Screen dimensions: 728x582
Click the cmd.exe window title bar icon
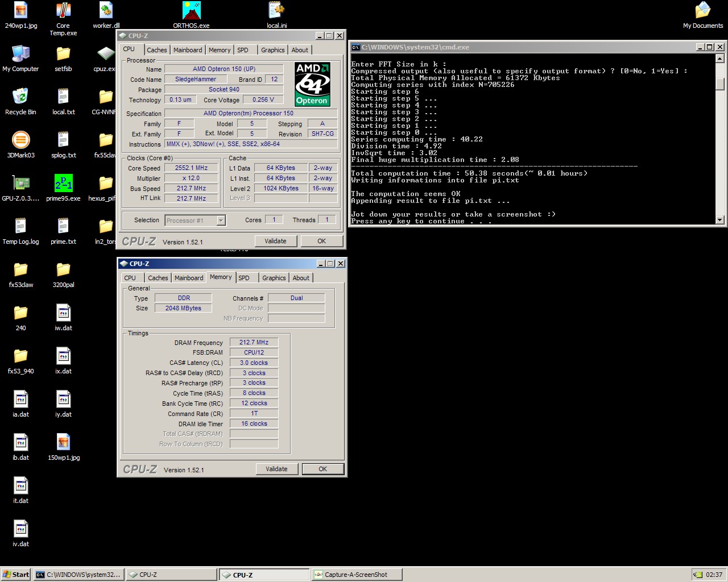pos(355,47)
